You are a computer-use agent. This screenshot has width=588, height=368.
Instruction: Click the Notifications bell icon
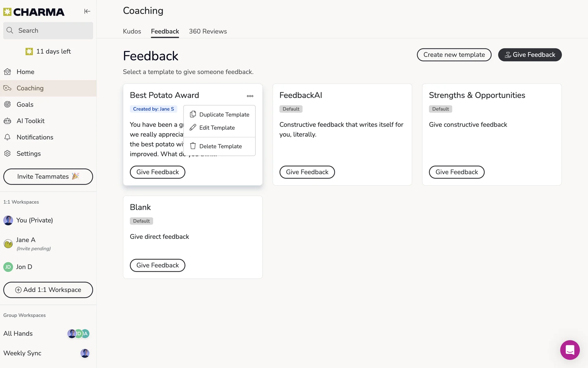8,137
